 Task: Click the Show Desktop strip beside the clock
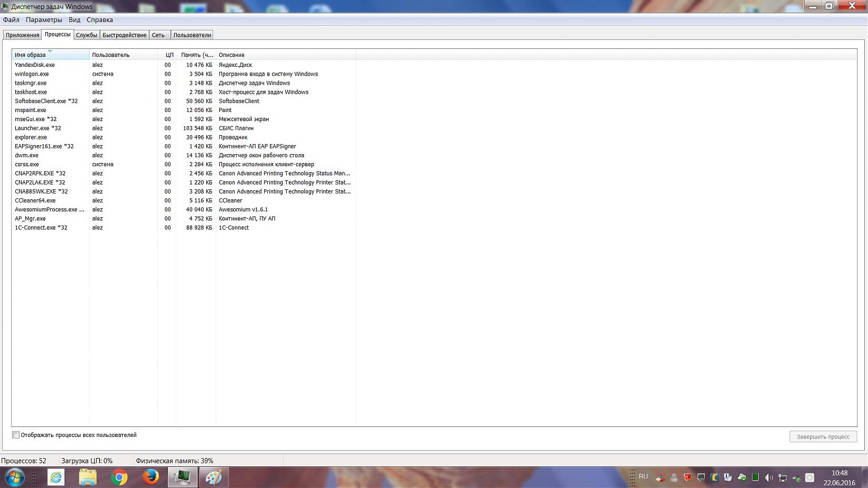click(864, 477)
